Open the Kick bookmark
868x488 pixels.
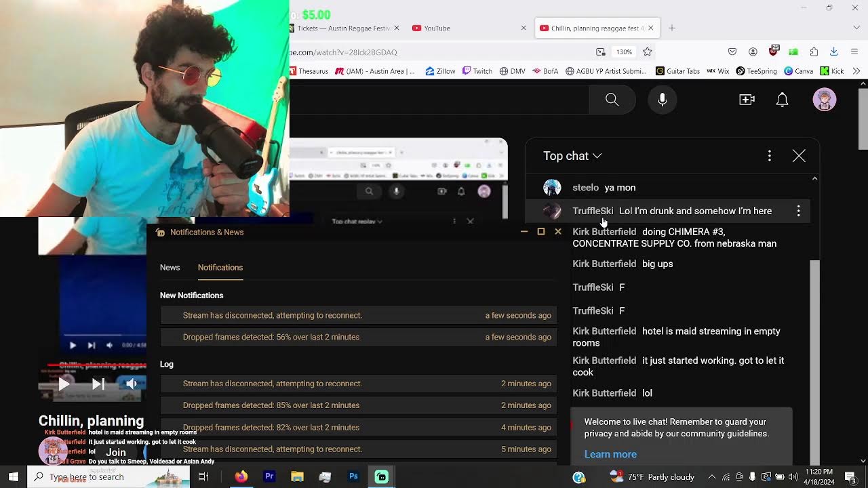pyautogui.click(x=832, y=70)
